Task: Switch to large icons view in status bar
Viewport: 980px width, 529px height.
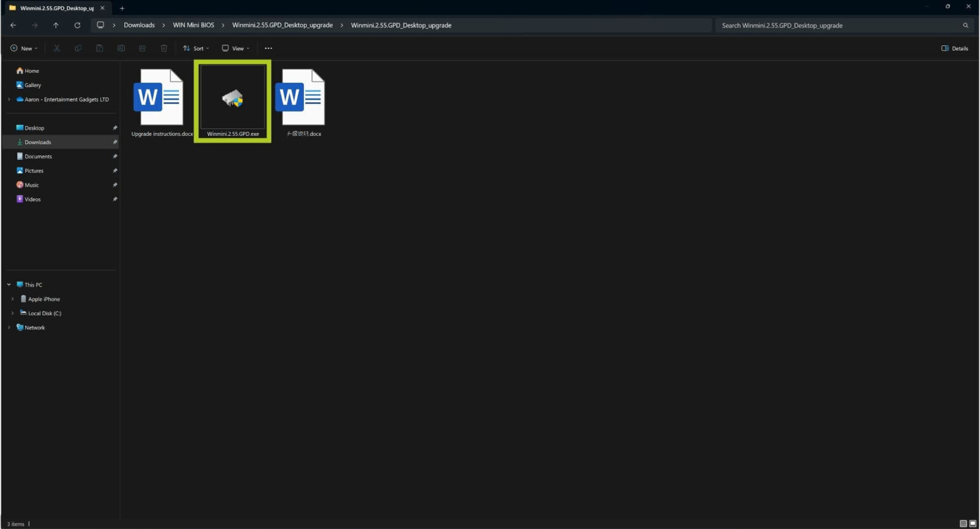Action: pyautogui.click(x=973, y=523)
